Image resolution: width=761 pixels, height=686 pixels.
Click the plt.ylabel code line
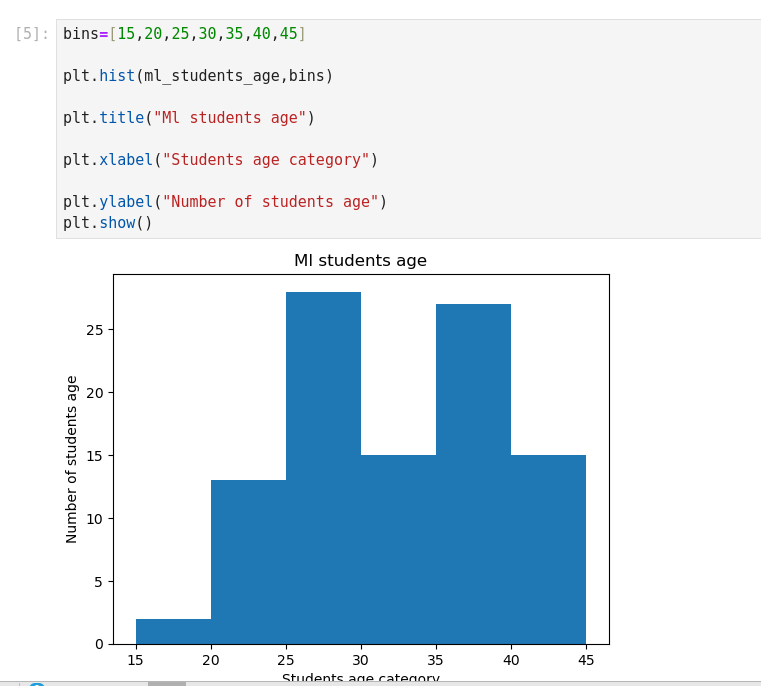(225, 202)
